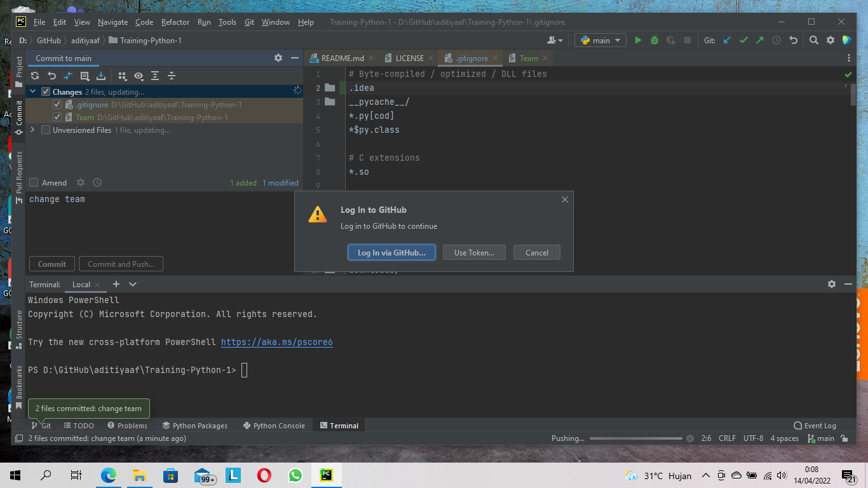The height and width of the screenshot is (488, 868).
Task: Pull changes with the blue Update Project arrow
Action: 727,39
